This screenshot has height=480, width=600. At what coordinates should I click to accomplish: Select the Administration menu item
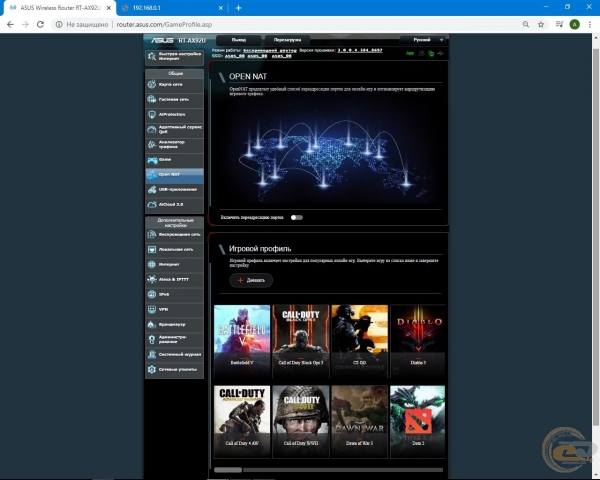tap(174, 340)
